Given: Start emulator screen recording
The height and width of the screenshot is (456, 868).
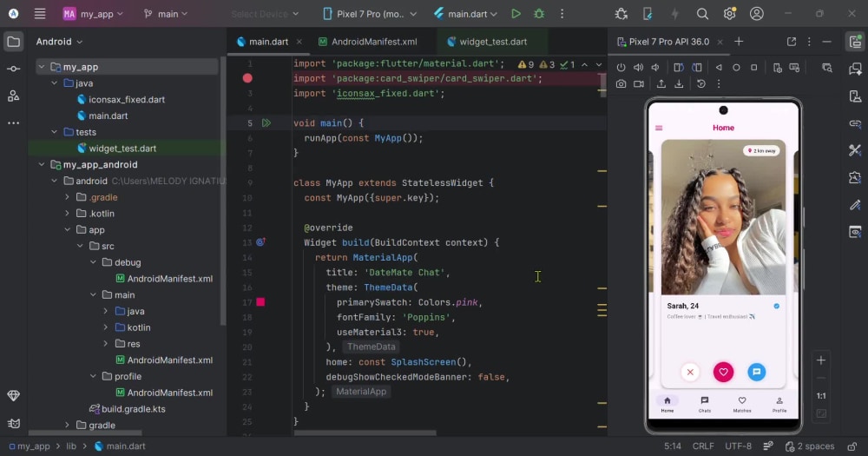Looking at the screenshot, I should (639, 83).
